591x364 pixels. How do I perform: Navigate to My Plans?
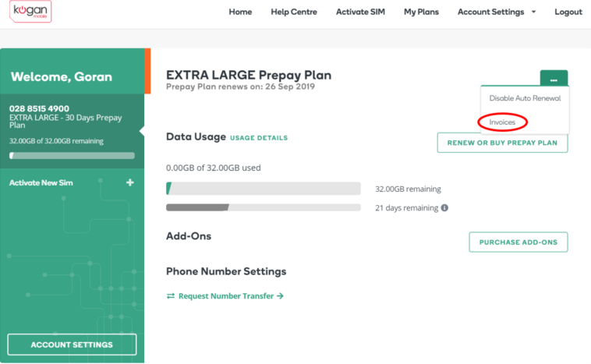(x=421, y=12)
